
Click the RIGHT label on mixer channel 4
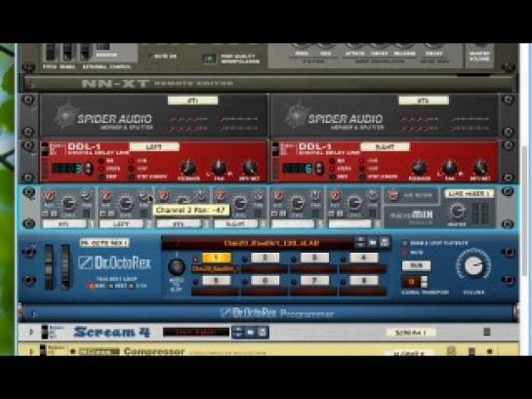[236, 224]
